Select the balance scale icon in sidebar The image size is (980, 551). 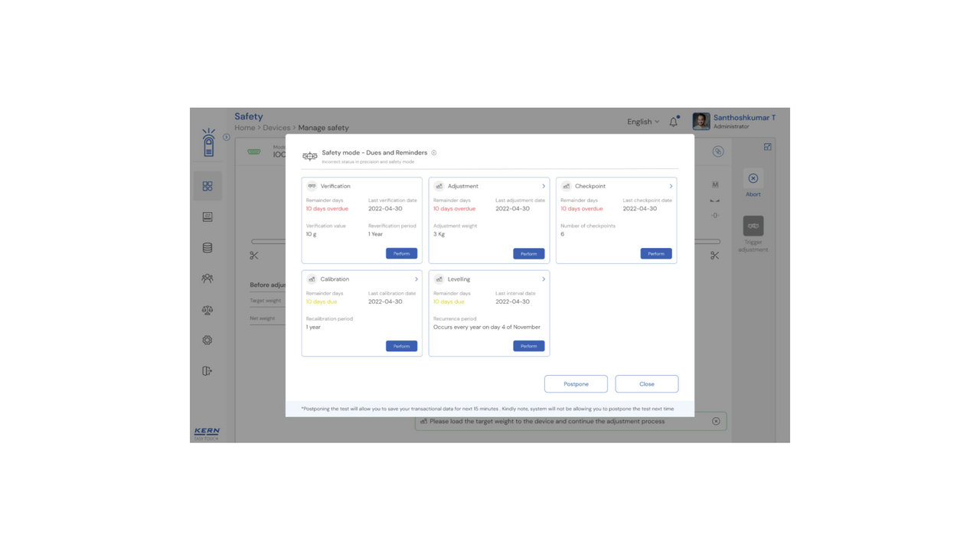click(x=207, y=310)
